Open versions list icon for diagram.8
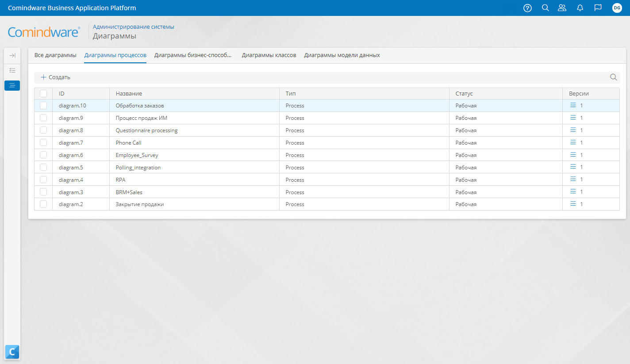This screenshot has width=630, height=364. tap(573, 130)
